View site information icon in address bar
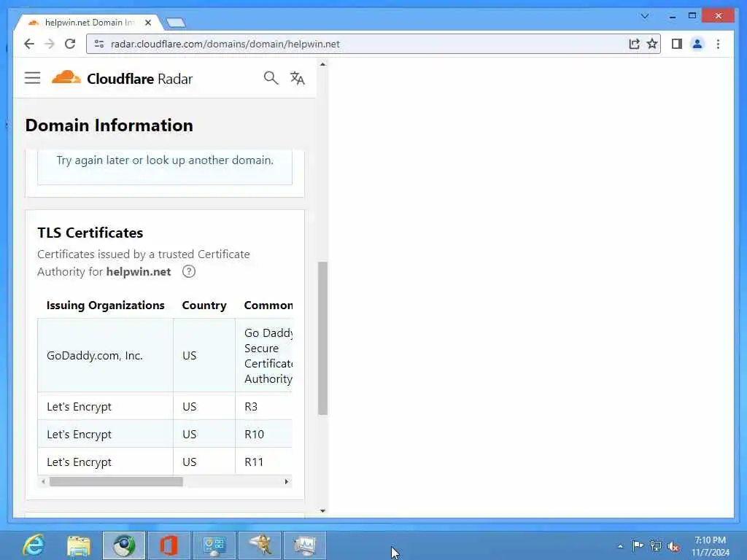This screenshot has width=747, height=560. click(x=99, y=44)
